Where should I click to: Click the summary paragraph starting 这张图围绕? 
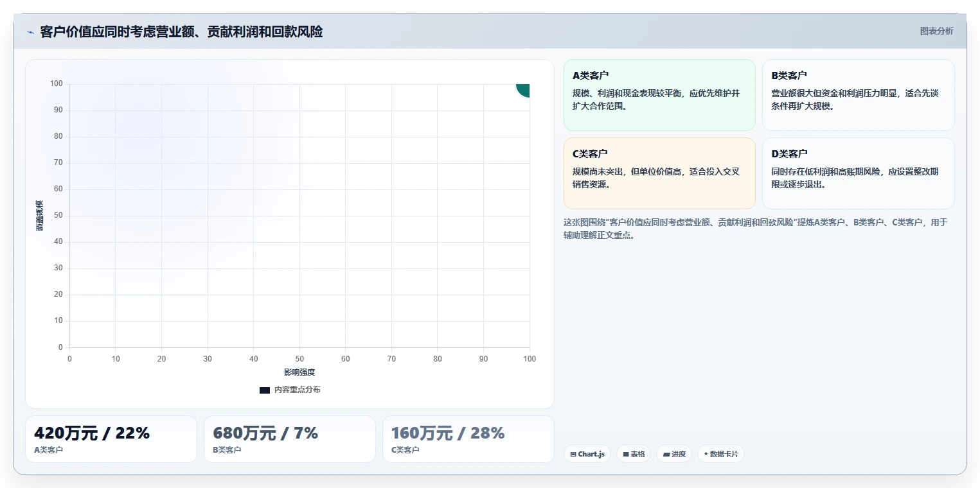[756, 229]
